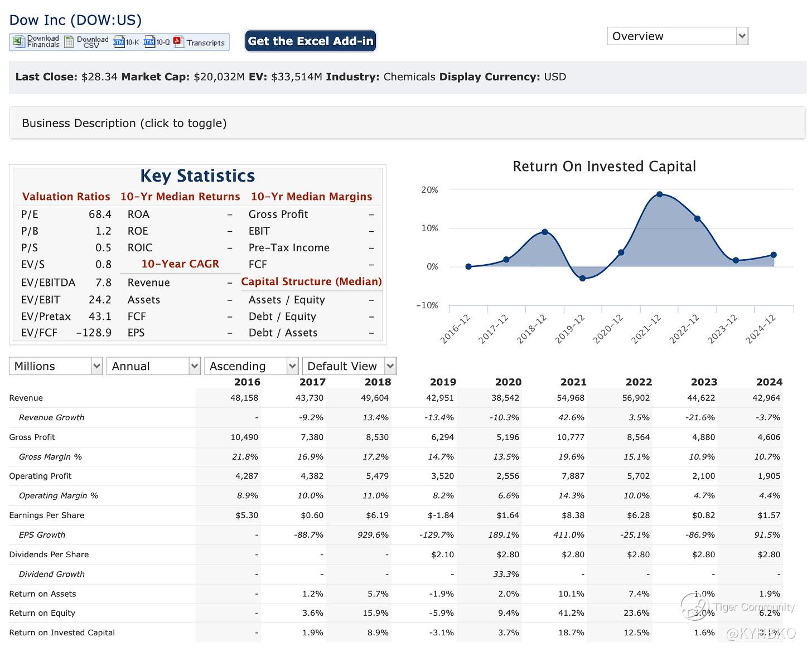The image size is (812, 652).
Task: Toggle the Business Description section
Action: coord(124,123)
